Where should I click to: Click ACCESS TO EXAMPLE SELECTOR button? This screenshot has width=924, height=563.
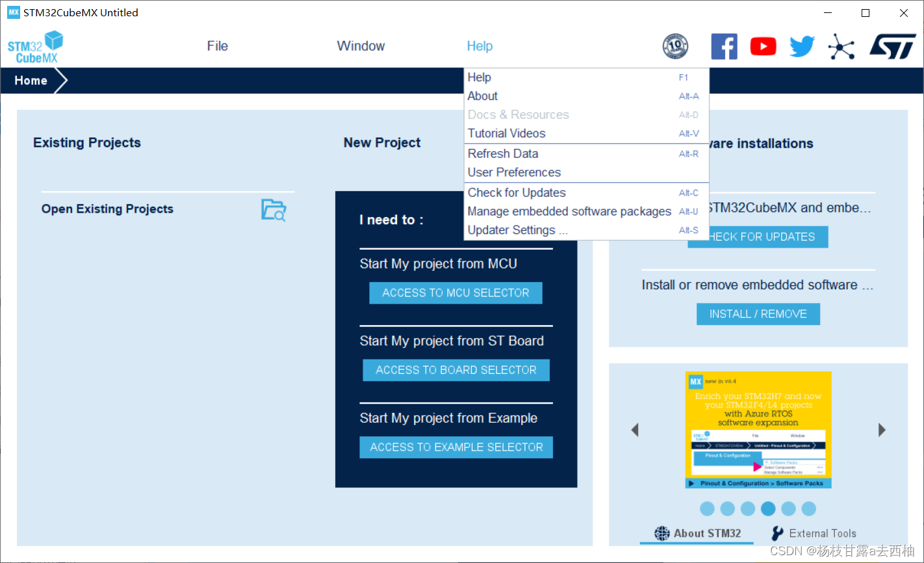[456, 447]
